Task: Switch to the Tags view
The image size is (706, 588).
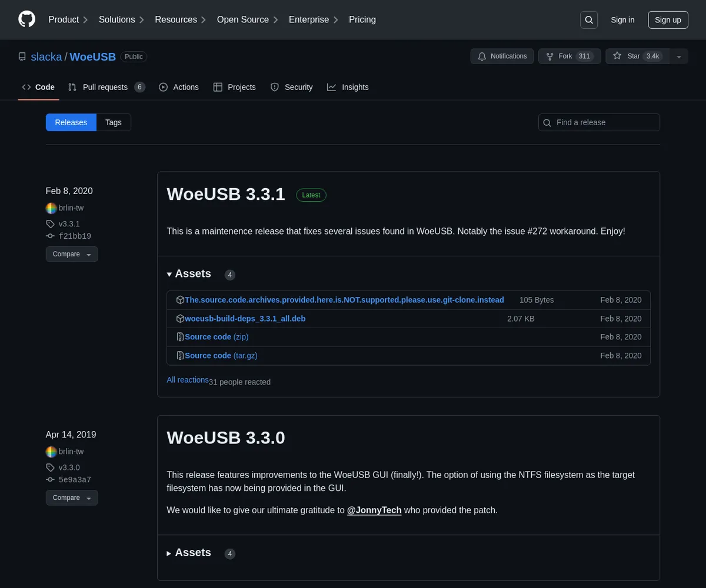Action: pos(114,122)
